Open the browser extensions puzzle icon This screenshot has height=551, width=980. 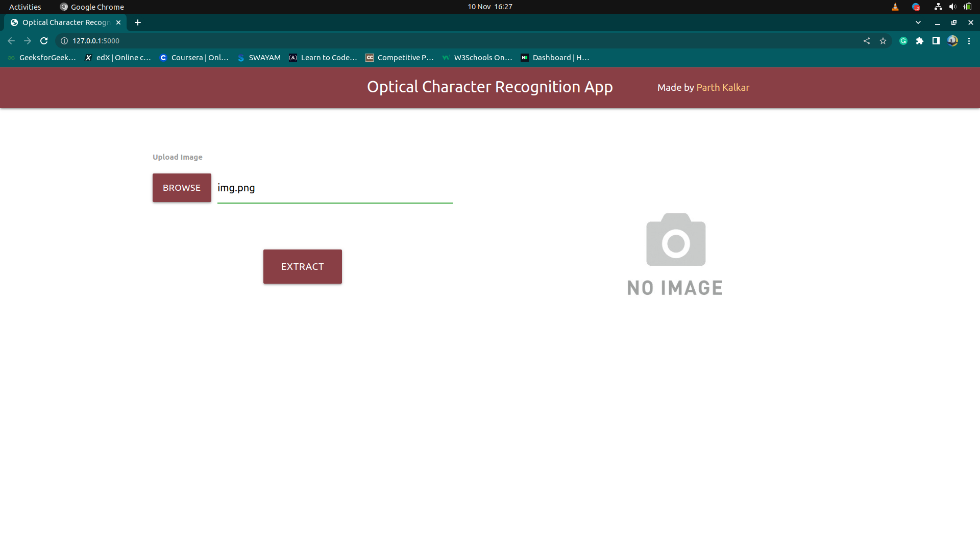pyautogui.click(x=920, y=41)
